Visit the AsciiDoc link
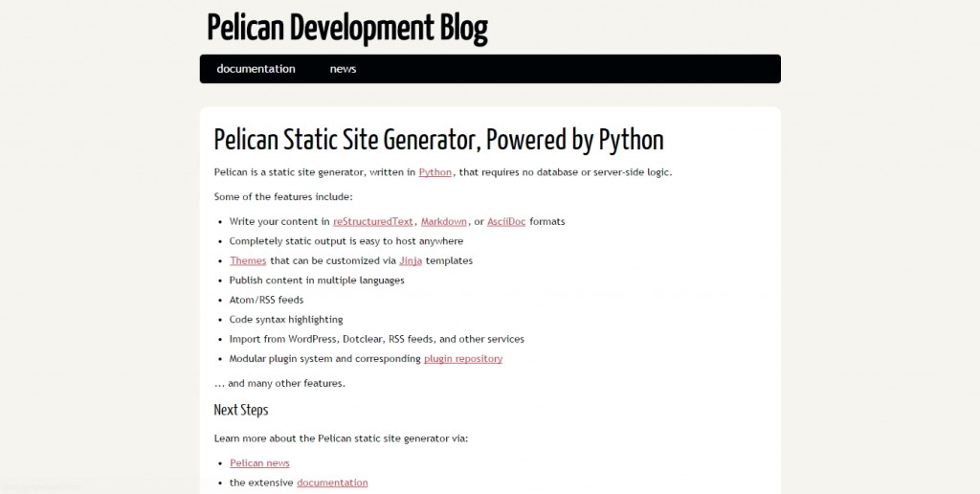 pos(506,221)
